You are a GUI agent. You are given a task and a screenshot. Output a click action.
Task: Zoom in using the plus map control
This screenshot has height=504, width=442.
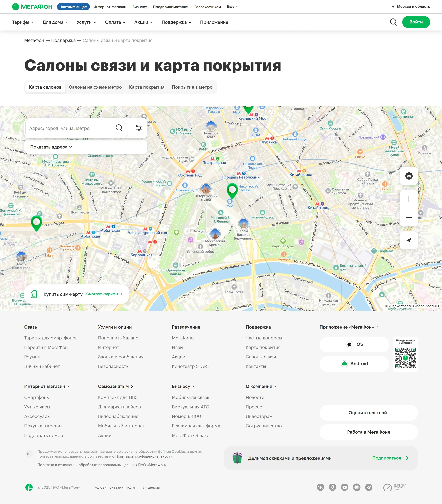[x=409, y=199]
